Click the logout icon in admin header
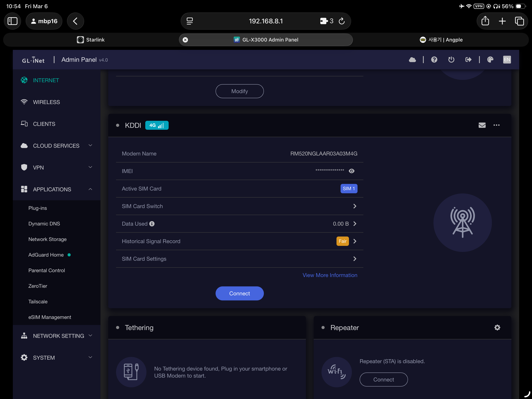 468,60
